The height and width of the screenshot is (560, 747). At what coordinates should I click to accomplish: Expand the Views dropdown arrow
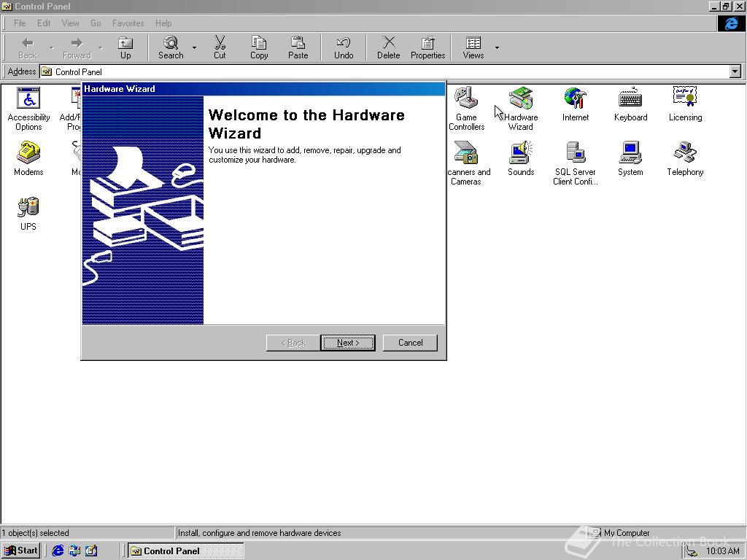pyautogui.click(x=497, y=47)
